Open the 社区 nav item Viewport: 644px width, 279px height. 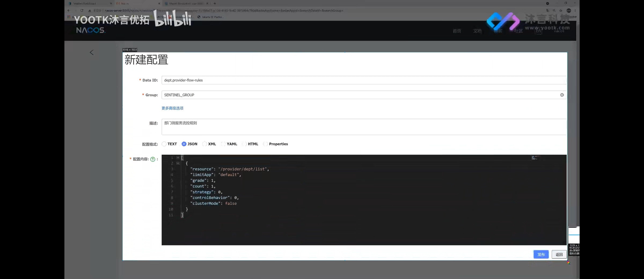[518, 31]
